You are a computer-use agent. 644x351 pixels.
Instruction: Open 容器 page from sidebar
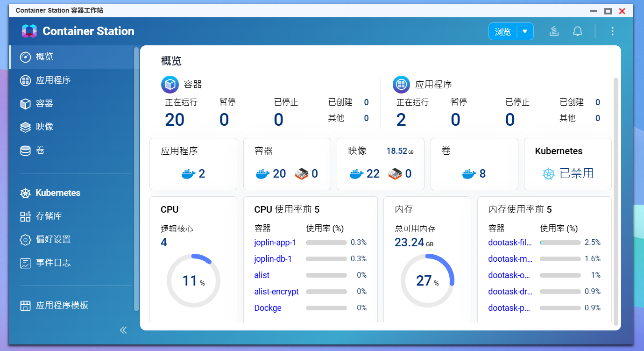(71, 104)
